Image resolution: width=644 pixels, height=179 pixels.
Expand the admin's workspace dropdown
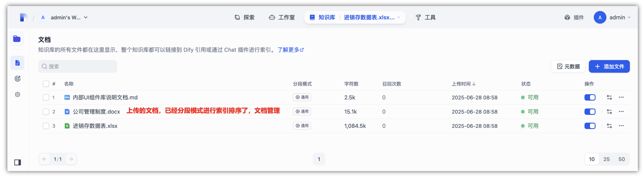pyautogui.click(x=86, y=17)
